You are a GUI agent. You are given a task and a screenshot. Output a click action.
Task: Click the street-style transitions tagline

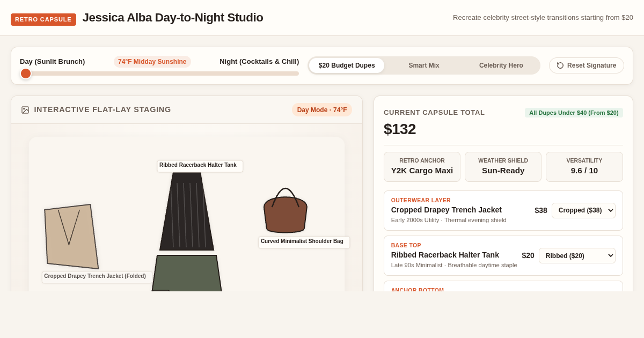(543, 18)
